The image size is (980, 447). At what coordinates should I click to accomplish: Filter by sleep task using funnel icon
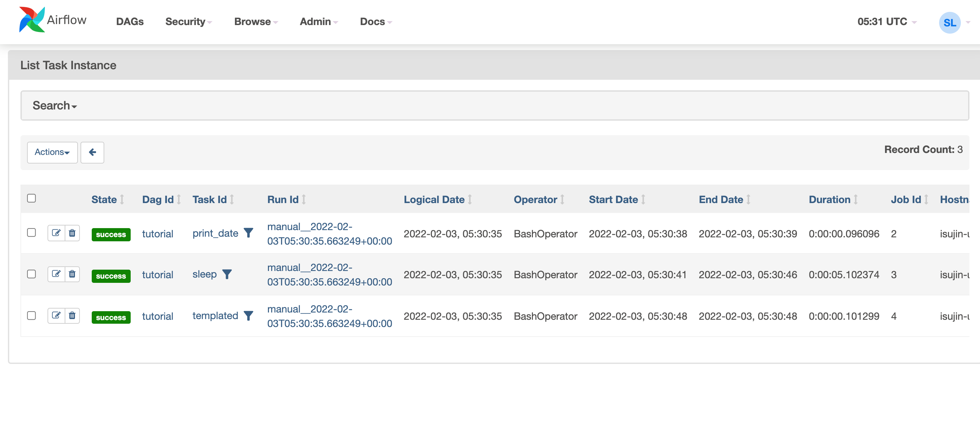pos(227,274)
